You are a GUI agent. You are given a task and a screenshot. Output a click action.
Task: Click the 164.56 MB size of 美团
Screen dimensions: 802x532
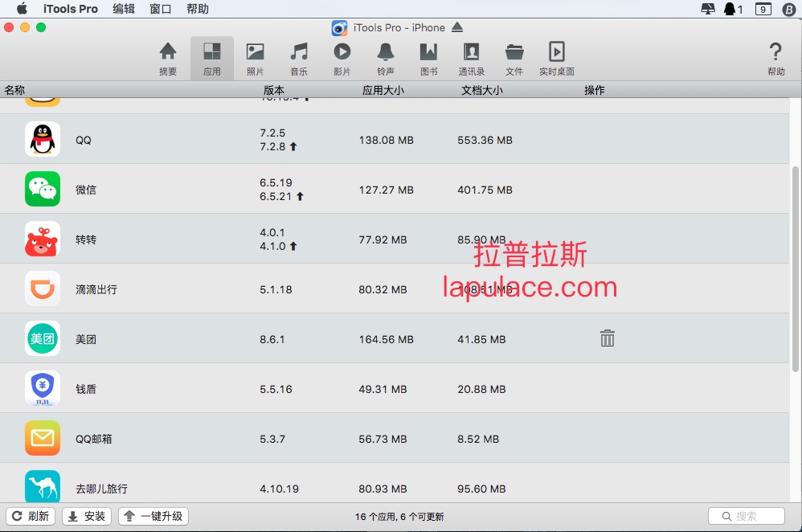[x=387, y=339]
